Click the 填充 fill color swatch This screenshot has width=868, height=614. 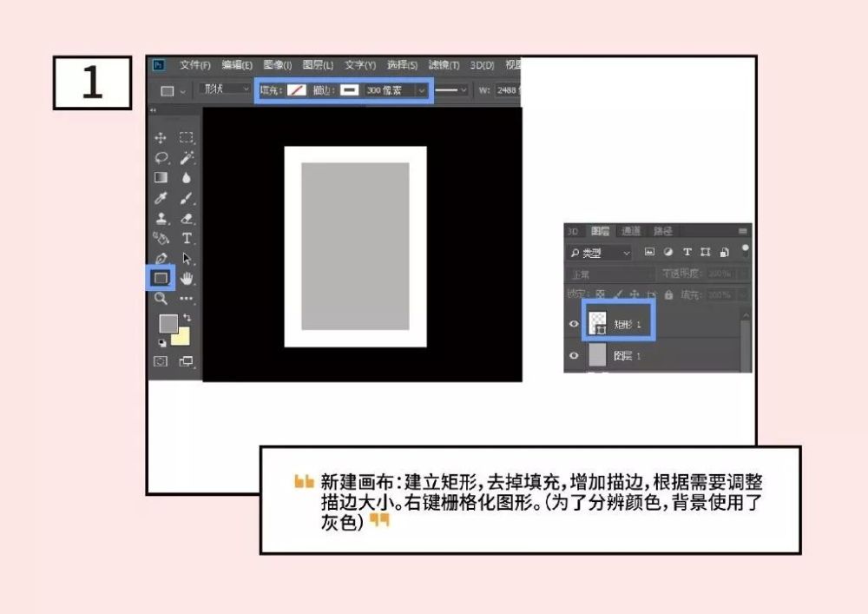click(297, 90)
